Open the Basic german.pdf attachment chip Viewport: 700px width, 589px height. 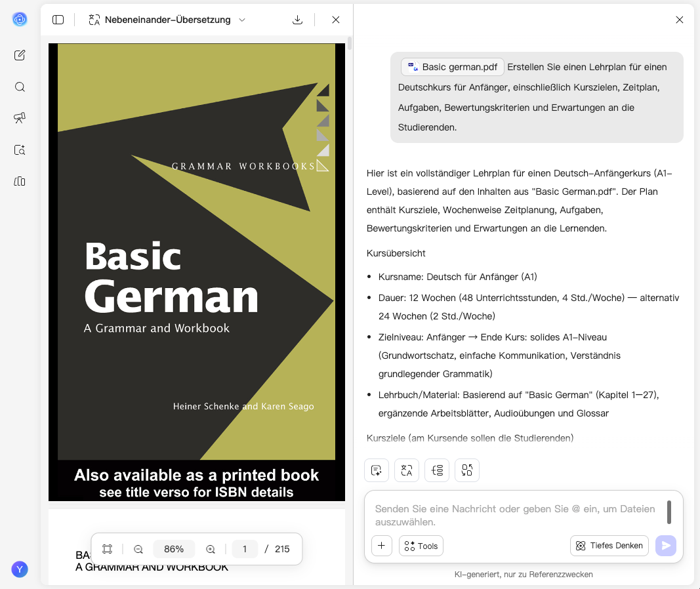tap(452, 67)
